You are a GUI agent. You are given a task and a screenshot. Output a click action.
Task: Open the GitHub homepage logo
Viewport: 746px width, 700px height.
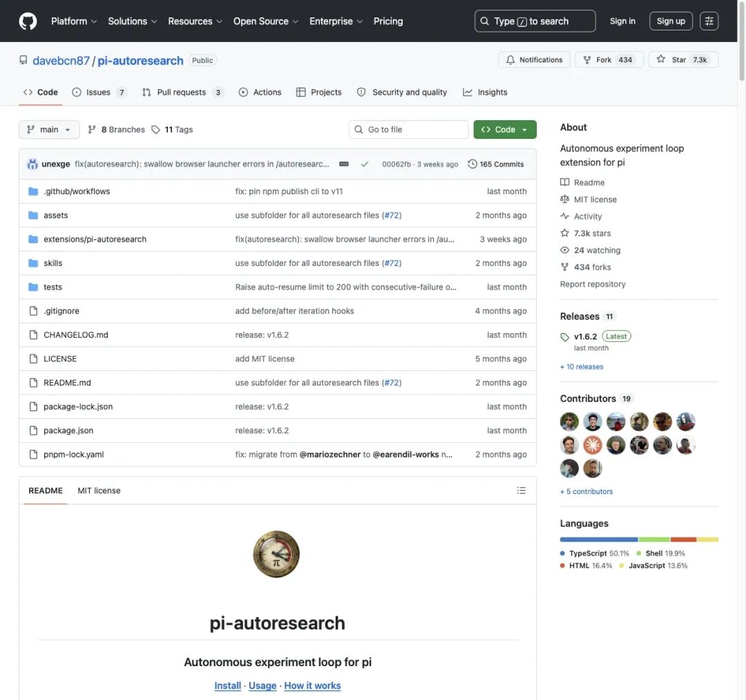point(28,21)
